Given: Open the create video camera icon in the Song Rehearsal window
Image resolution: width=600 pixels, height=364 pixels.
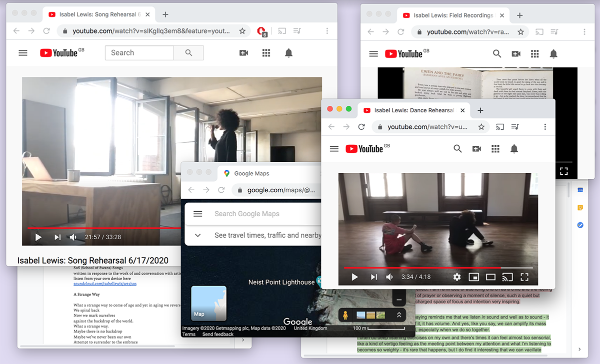Looking at the screenshot, I should (x=244, y=53).
